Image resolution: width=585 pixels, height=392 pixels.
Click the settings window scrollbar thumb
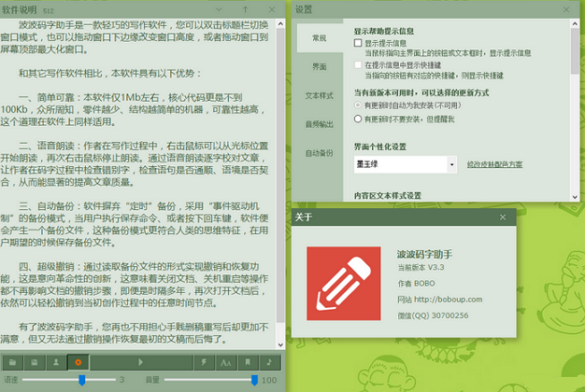575,51
